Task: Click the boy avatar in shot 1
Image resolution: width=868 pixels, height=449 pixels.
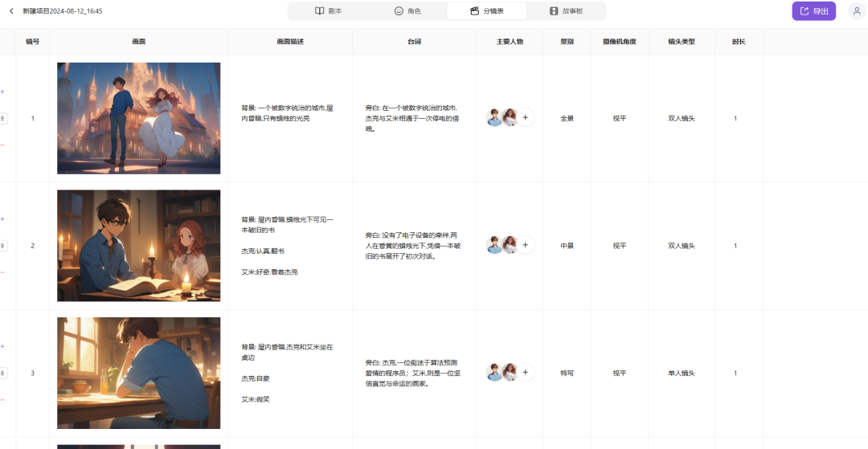Action: click(494, 117)
